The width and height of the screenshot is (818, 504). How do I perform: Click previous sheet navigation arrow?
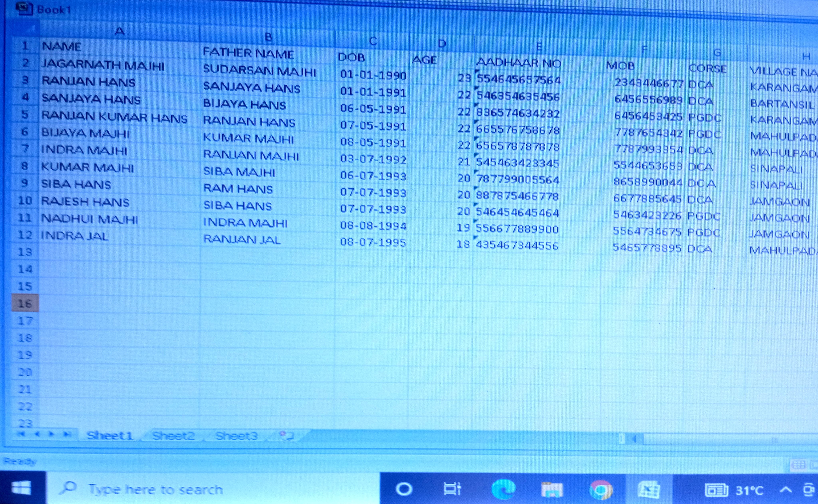37,434
